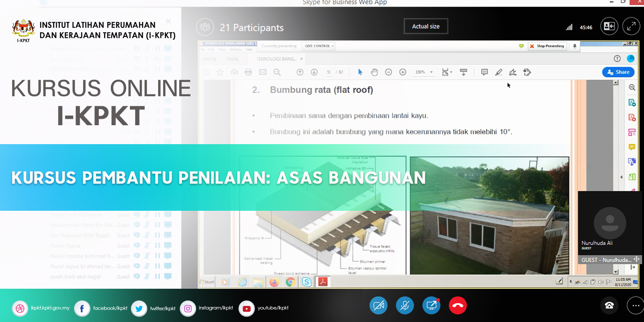Add a sticky note comment
This screenshot has height=322, width=644.
484,72
